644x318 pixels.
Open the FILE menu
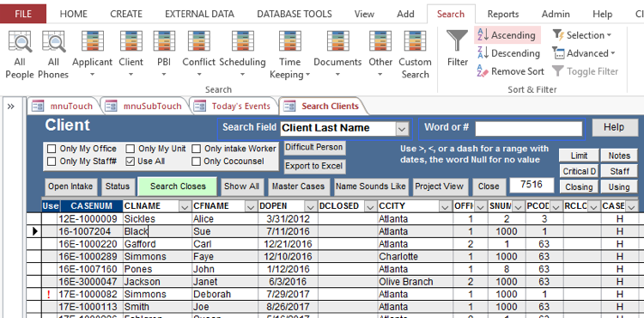coord(23,14)
